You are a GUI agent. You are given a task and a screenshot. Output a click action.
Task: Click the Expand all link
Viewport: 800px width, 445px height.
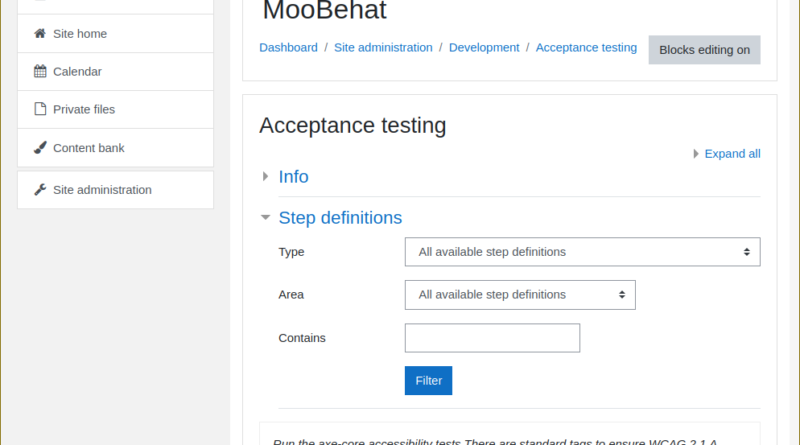732,154
